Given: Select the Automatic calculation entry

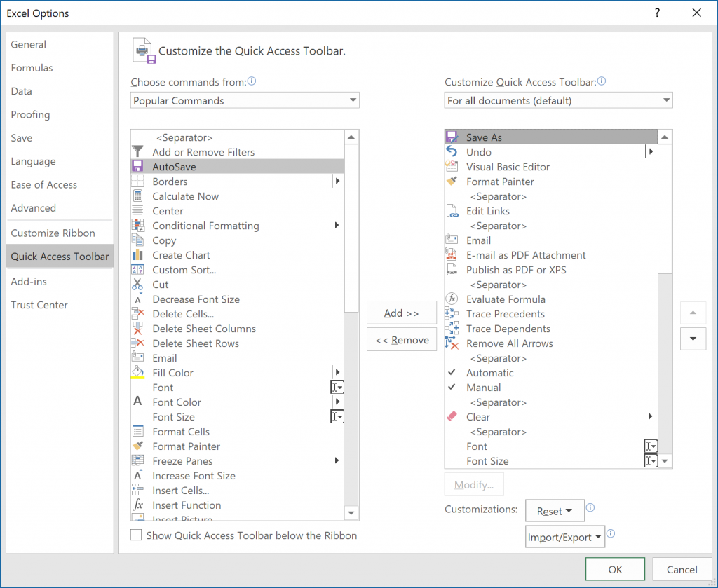Looking at the screenshot, I should tap(489, 373).
